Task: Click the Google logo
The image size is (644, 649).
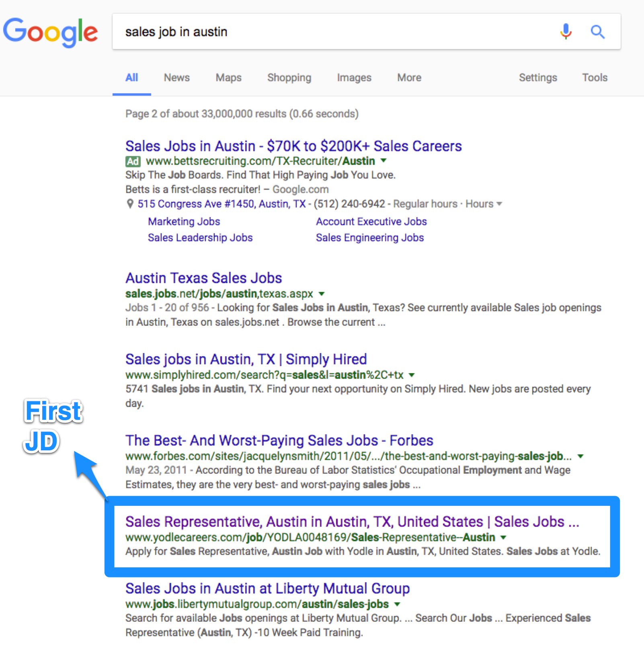Action: click(x=50, y=32)
